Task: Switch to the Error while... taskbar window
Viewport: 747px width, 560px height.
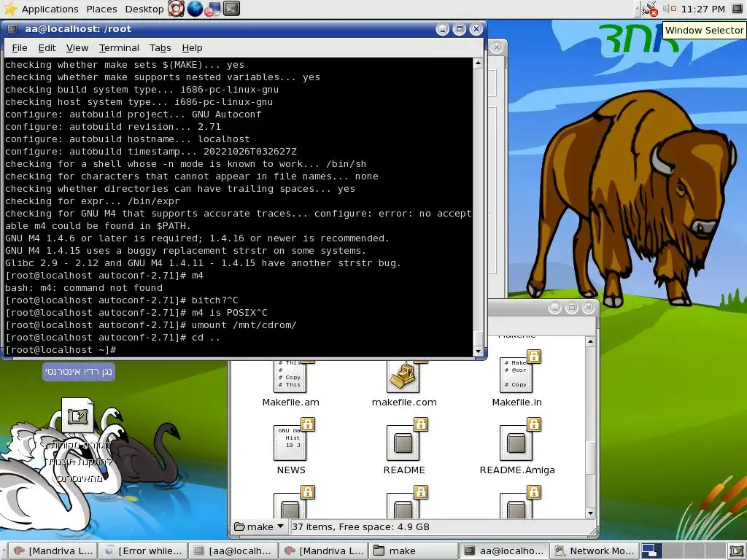Action: [x=143, y=551]
